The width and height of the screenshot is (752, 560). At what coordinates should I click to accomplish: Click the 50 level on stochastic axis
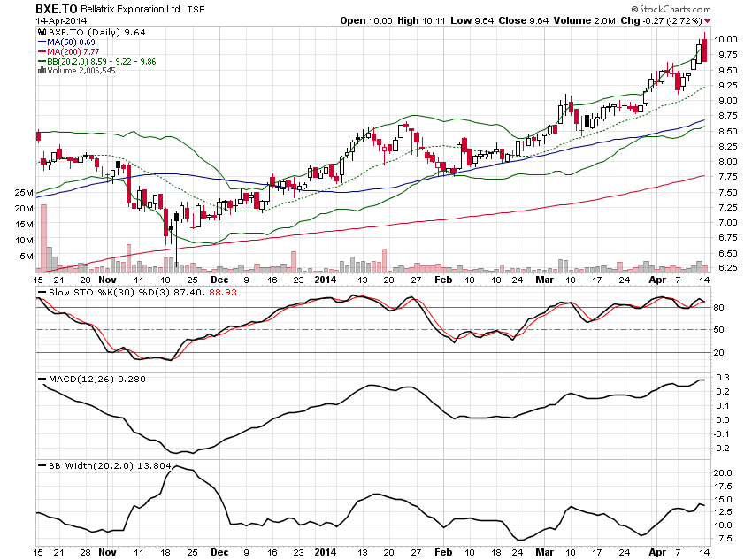coord(719,330)
